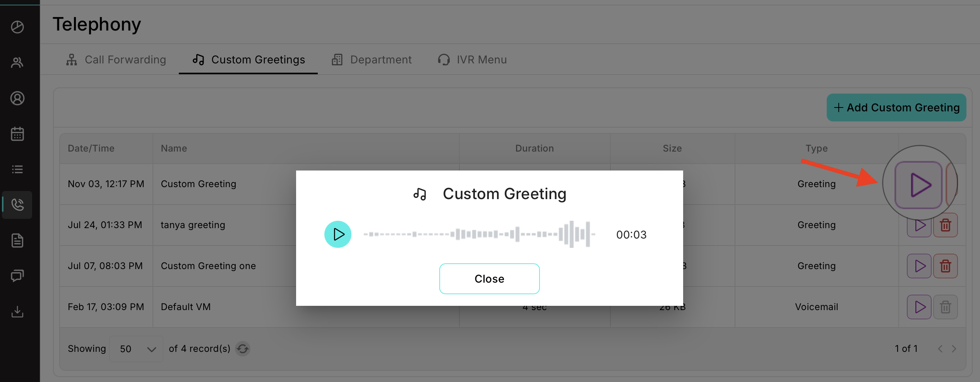The image size is (980, 382).
Task: Open the Department tab
Action: [372, 60]
